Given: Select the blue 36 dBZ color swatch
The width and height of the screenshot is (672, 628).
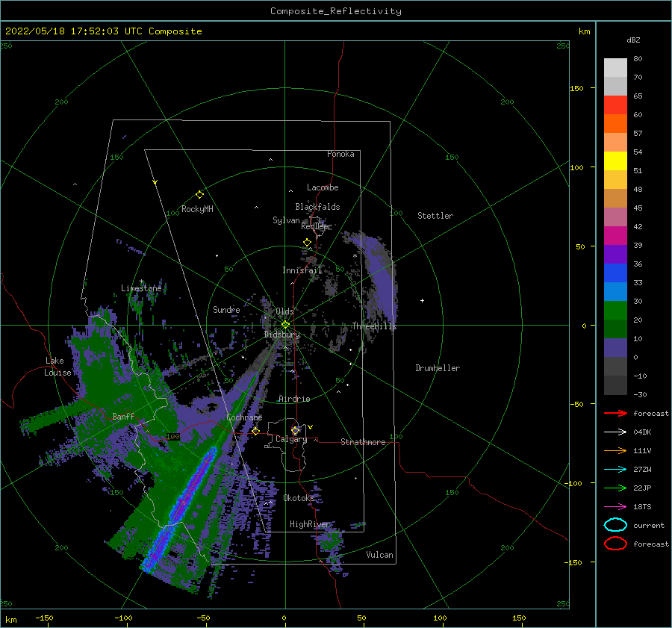Looking at the screenshot, I should (x=615, y=273).
